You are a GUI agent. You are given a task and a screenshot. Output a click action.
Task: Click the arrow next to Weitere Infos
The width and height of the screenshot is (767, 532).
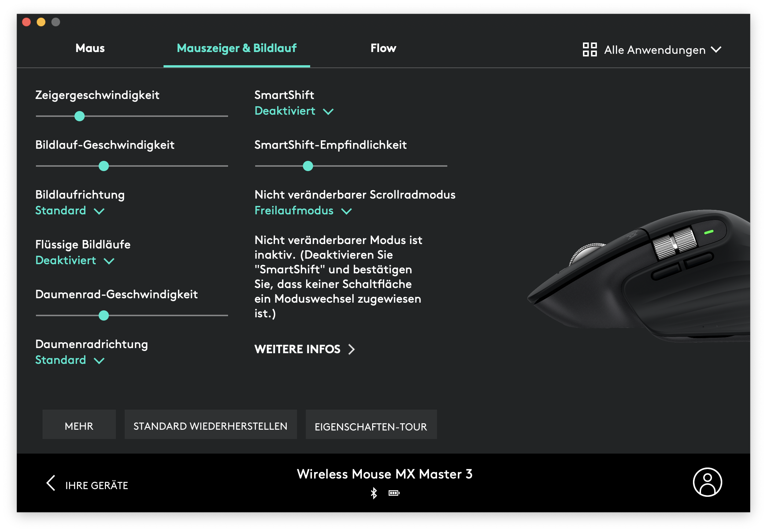pos(351,349)
